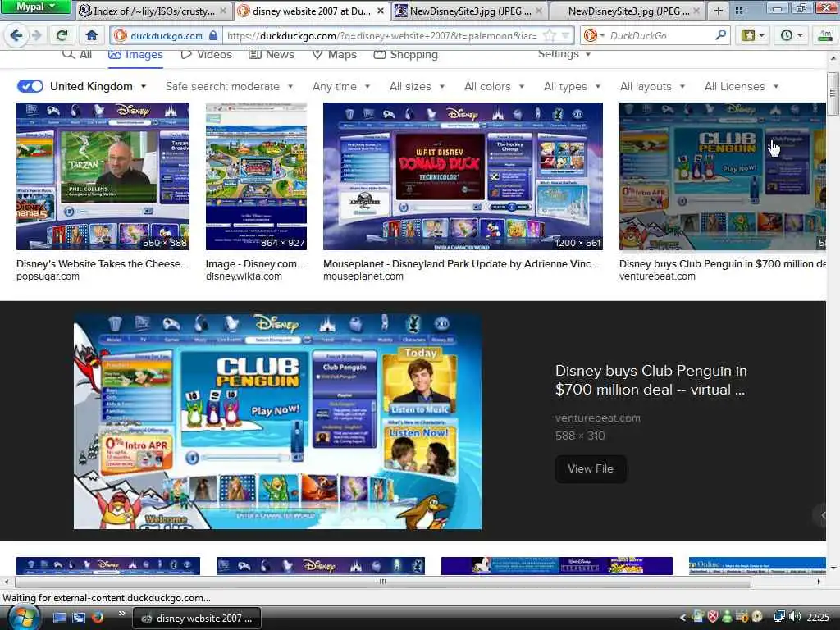Click the 22:25 system clock
The width and height of the screenshot is (840, 630).
(818, 618)
